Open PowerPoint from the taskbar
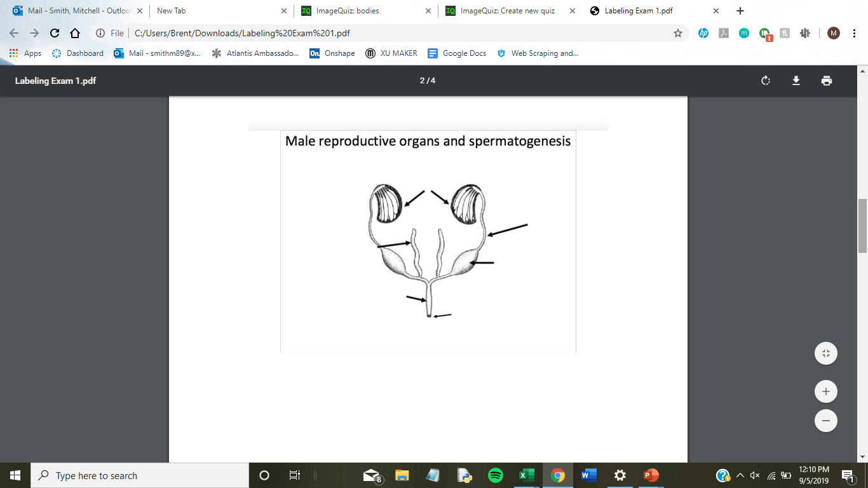This screenshot has width=868, height=488. 651,475
